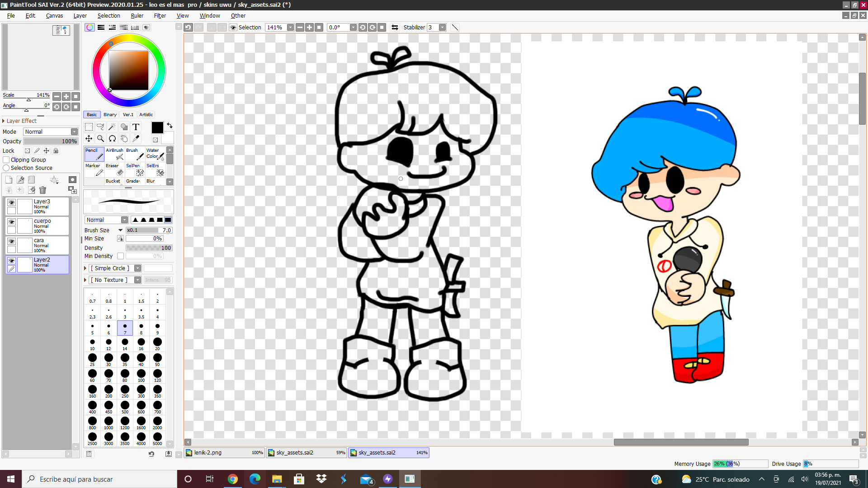
Task: Select brush size preset 20
Action: 157,344
